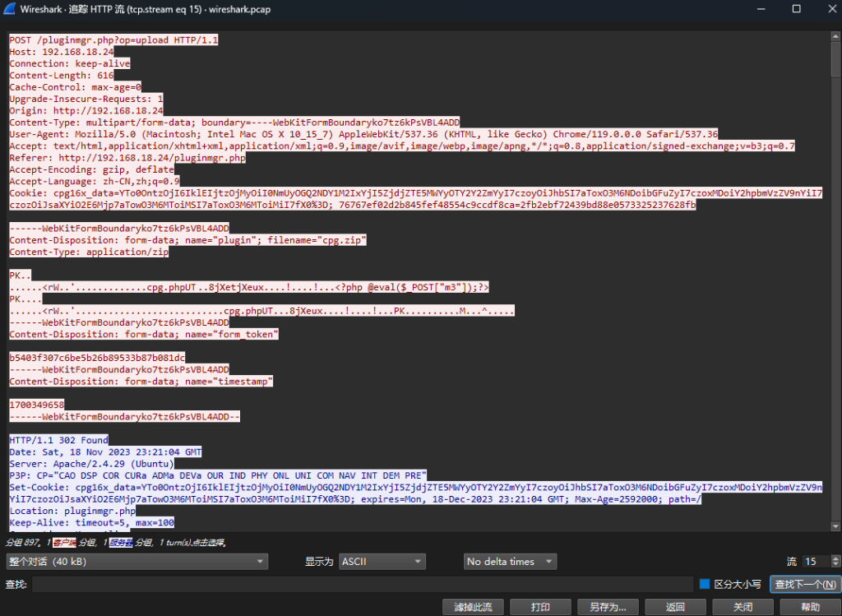The height and width of the screenshot is (616, 842).
Task: Click the 关闭 close button
Action: point(743,607)
